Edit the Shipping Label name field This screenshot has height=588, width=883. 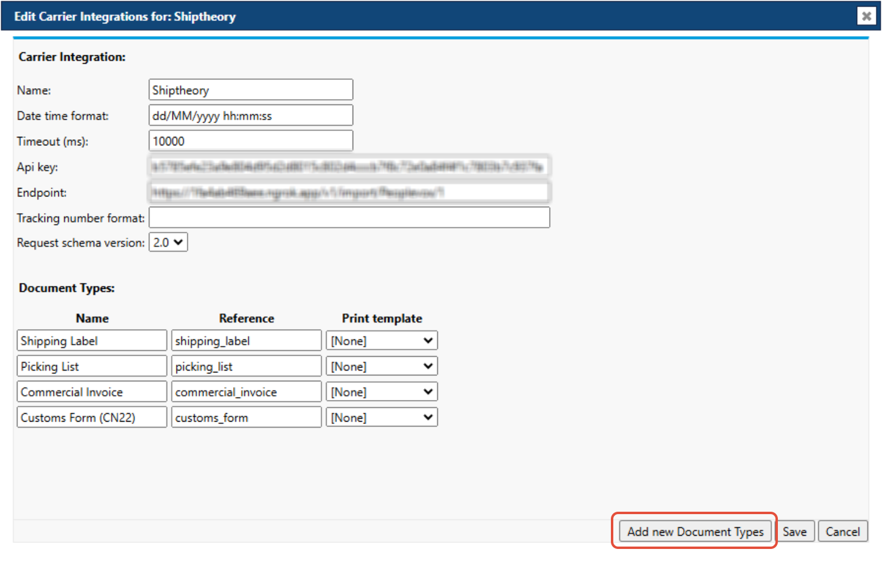click(x=92, y=341)
